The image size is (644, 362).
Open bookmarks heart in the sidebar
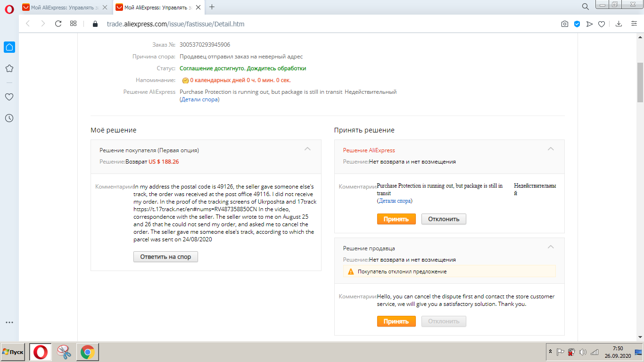click(x=9, y=97)
